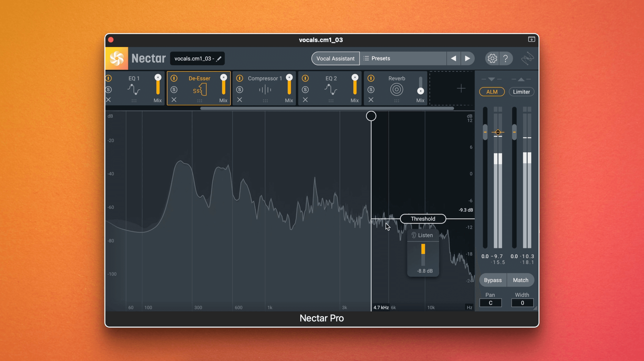
Task: Toggle Reverb power button
Action: click(371, 78)
